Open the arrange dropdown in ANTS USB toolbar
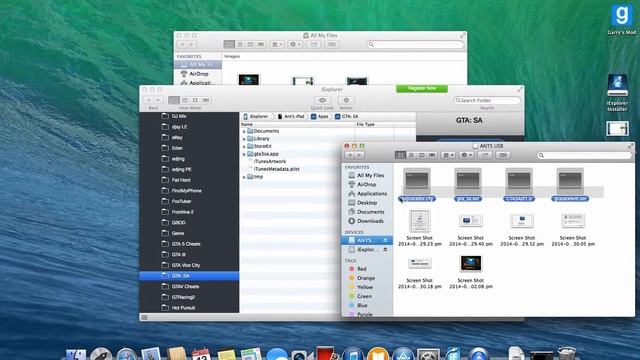This screenshot has width=640, height=360. pyautogui.click(x=448, y=155)
